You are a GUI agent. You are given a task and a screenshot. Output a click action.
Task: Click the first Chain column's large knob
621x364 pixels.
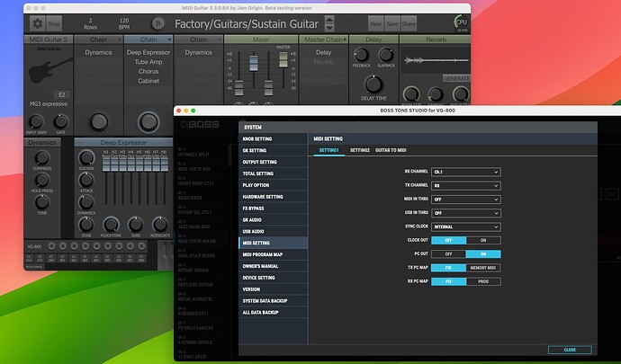[99, 122]
